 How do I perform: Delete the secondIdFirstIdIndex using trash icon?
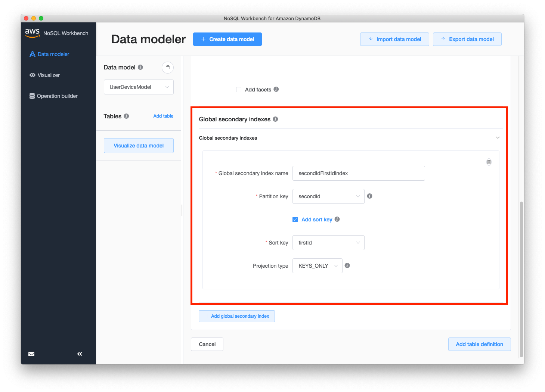pos(489,162)
